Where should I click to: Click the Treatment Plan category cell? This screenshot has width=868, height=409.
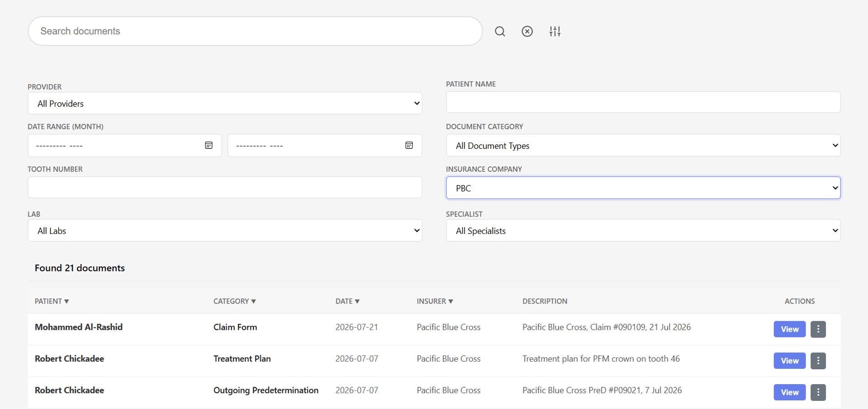pyautogui.click(x=242, y=359)
